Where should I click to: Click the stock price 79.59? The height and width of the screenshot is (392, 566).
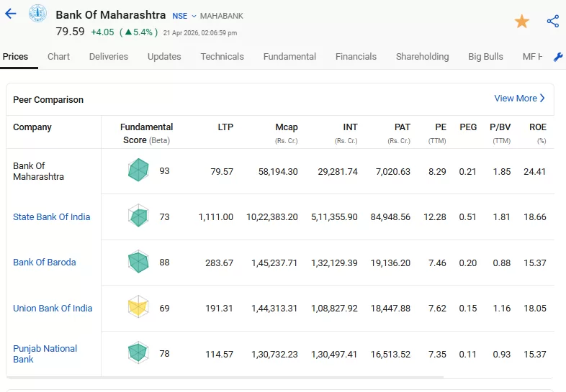pyautogui.click(x=70, y=32)
